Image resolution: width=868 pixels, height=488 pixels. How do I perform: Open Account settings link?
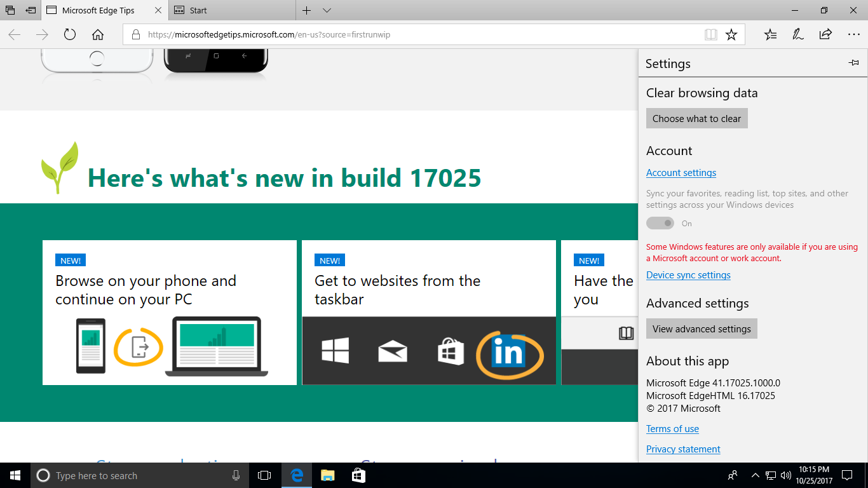681,173
